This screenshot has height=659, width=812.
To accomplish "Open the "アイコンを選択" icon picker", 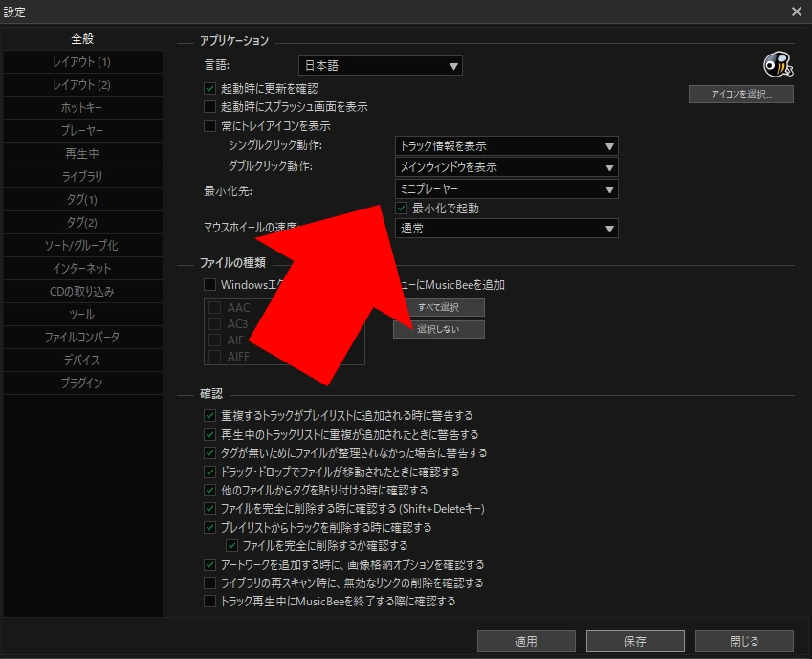I will tap(739, 94).
